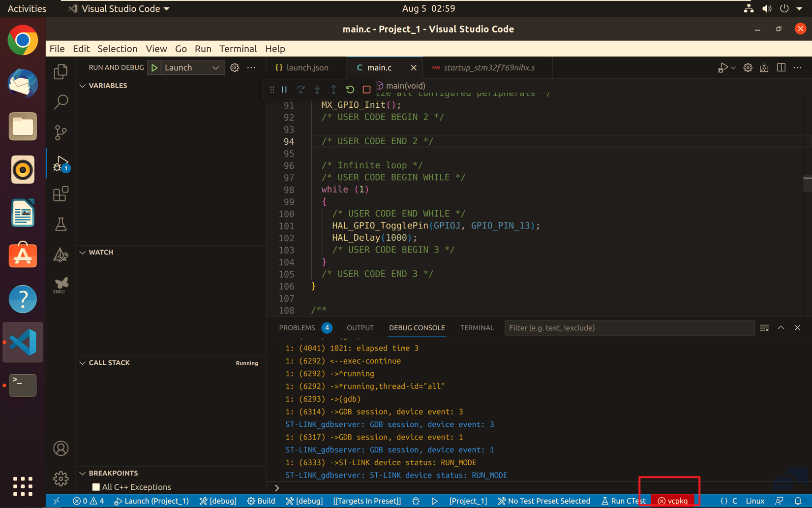Click errors and warnings status indicator
The height and width of the screenshot is (508, 812).
89,501
